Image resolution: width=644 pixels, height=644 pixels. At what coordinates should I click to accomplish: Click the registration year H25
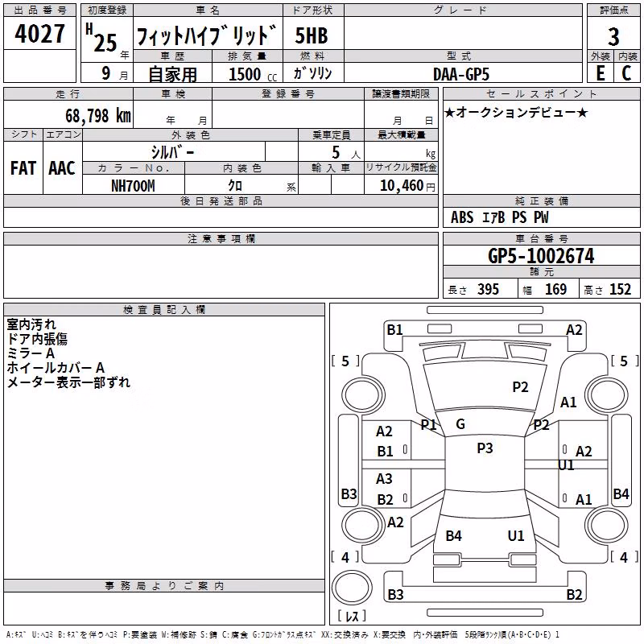(x=102, y=38)
